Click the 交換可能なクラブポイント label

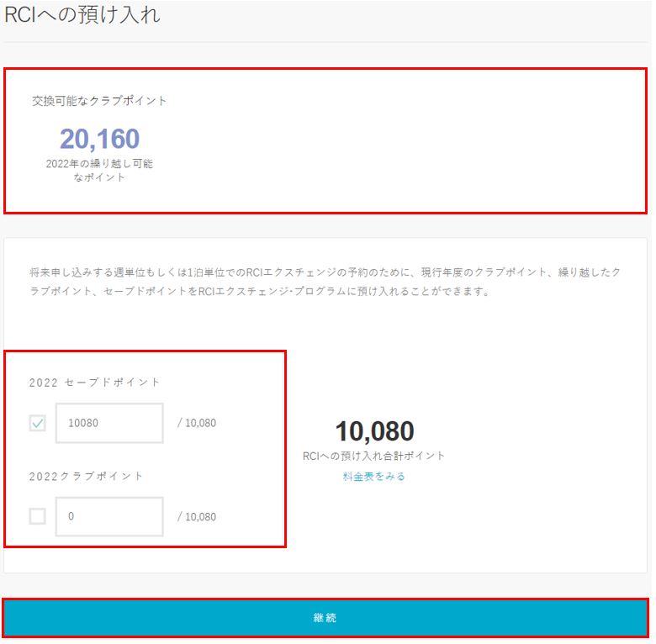(99, 101)
